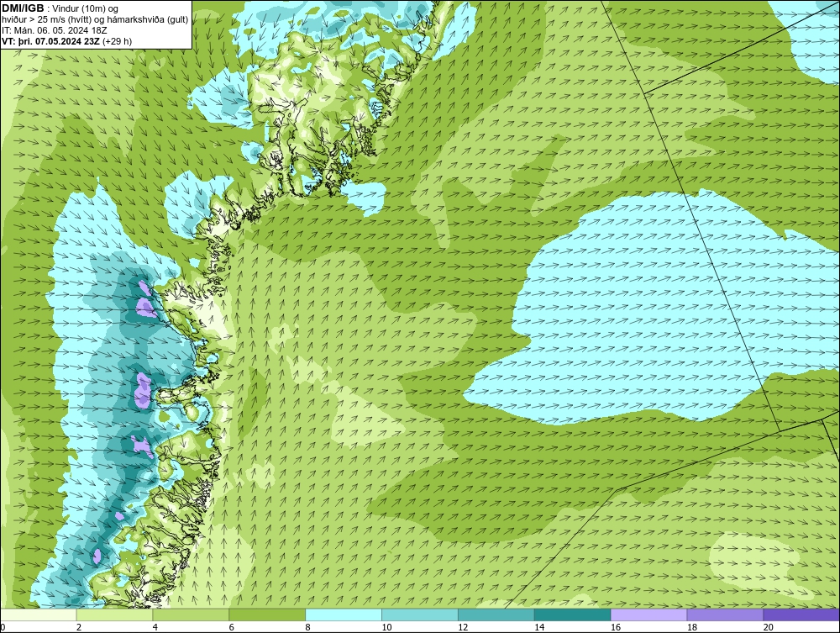840x633 pixels.
Task: Click the '(+29 h)' forecast offset text
Action: coord(117,40)
